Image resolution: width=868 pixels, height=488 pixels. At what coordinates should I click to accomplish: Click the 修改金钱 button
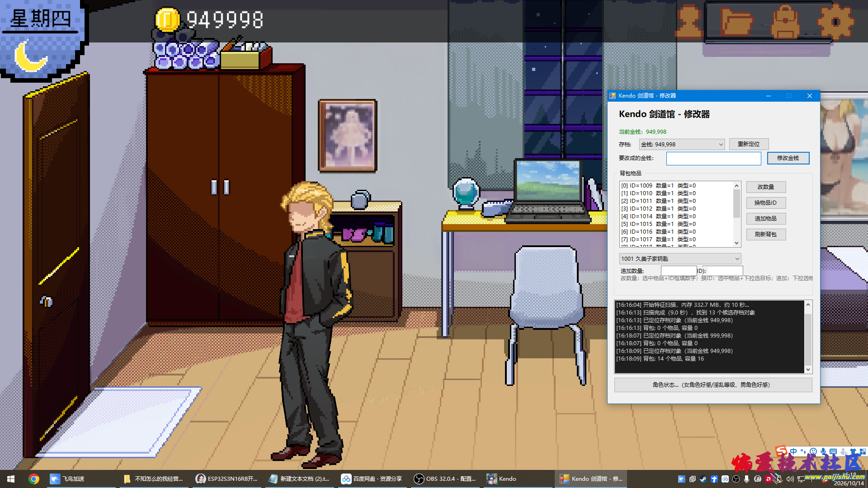click(x=788, y=158)
